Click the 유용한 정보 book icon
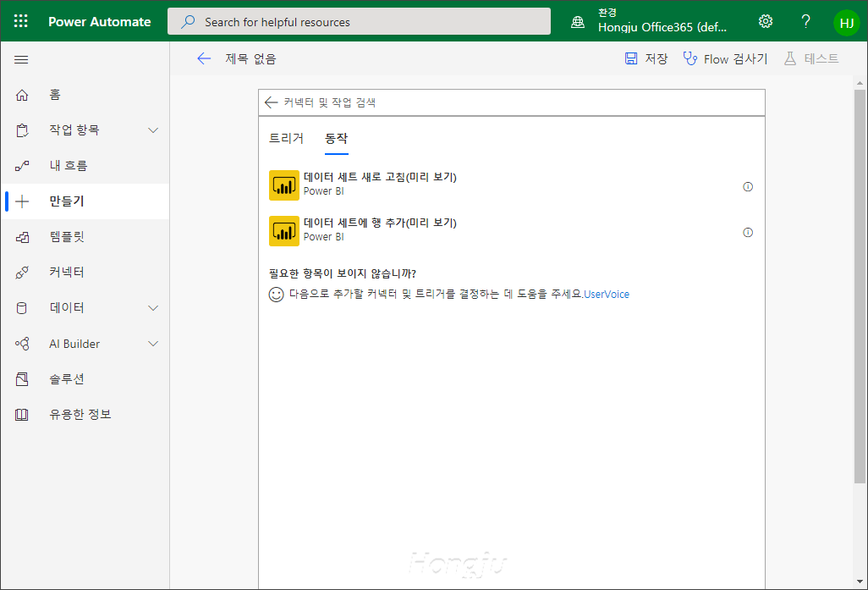The width and height of the screenshot is (868, 590). (22, 415)
